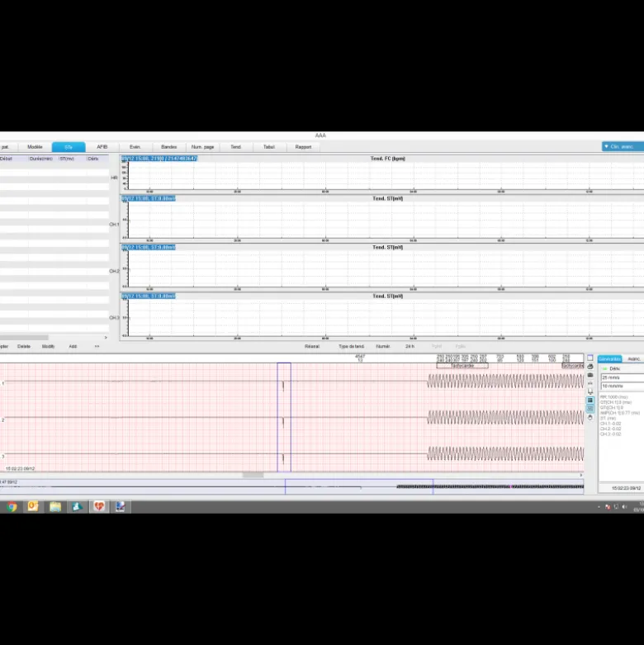Screen dimensions: 644x645
Task: Open File Explorer from the taskbar
Action: pos(55,507)
